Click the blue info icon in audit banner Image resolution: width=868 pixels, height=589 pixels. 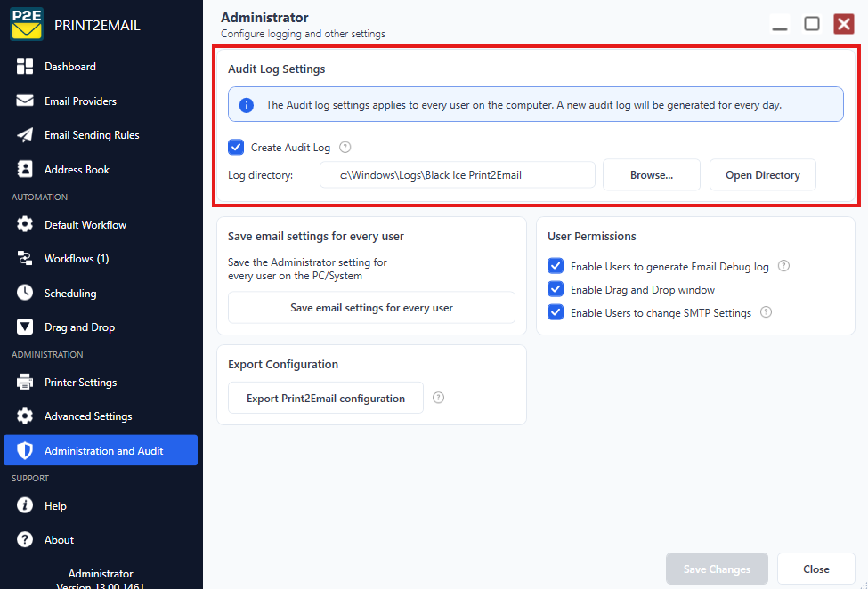[247, 105]
